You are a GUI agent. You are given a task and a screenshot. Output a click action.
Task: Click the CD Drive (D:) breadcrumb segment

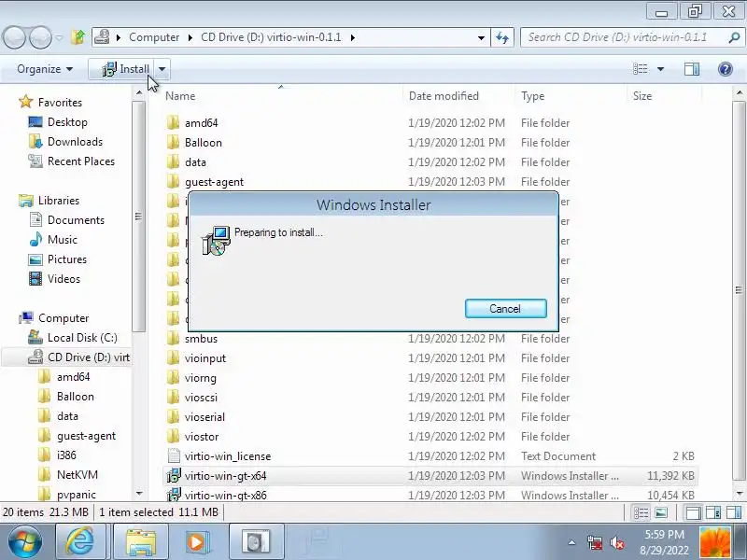(x=271, y=37)
